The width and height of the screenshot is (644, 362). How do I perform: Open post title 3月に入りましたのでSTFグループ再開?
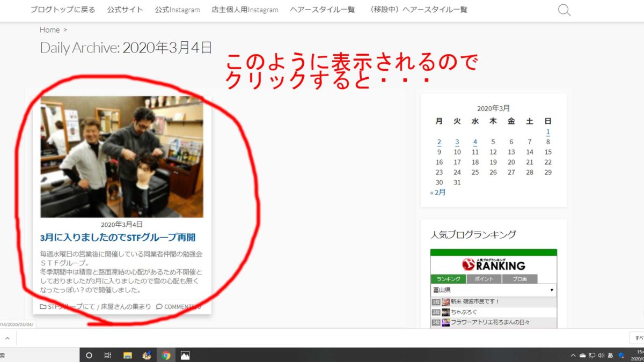pos(118,237)
